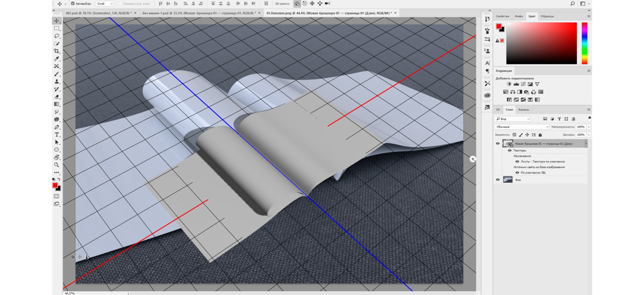Open the blend mode Обычные dropdown
Viewport: 644px width, 295px height.
click(x=522, y=127)
